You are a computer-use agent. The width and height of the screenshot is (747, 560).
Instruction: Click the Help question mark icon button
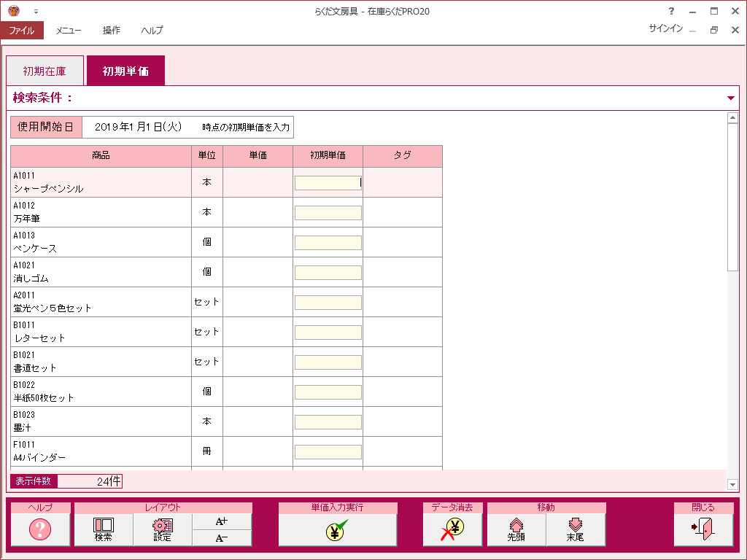tap(40, 529)
